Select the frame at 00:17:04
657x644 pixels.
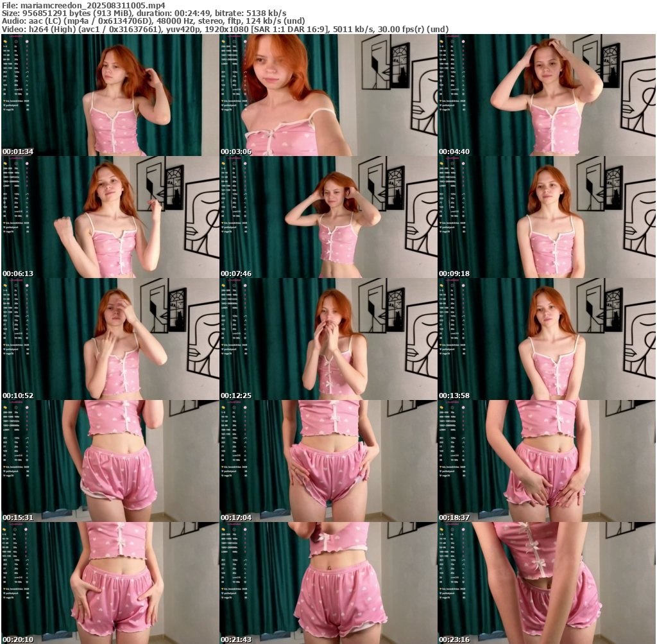coord(328,461)
